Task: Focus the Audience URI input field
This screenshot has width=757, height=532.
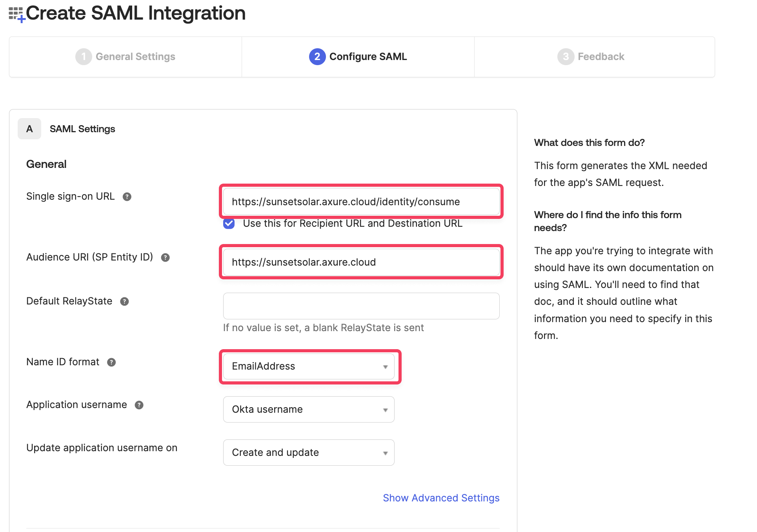Action: point(361,262)
